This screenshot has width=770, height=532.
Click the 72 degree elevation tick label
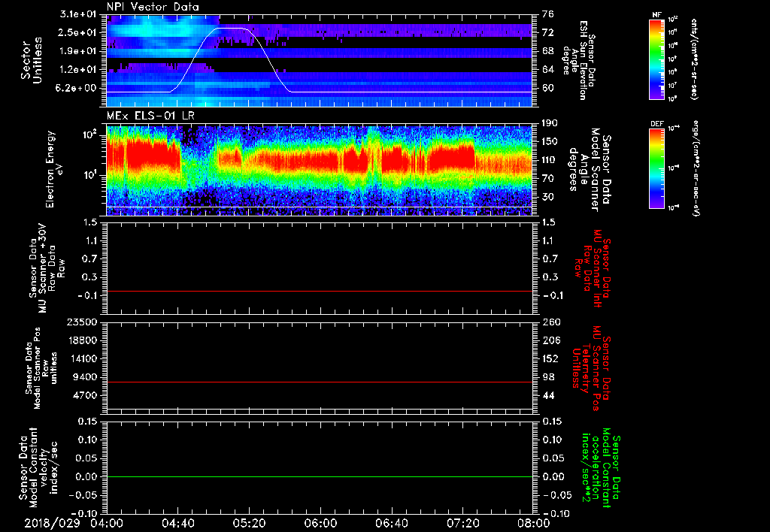pyautogui.click(x=548, y=32)
